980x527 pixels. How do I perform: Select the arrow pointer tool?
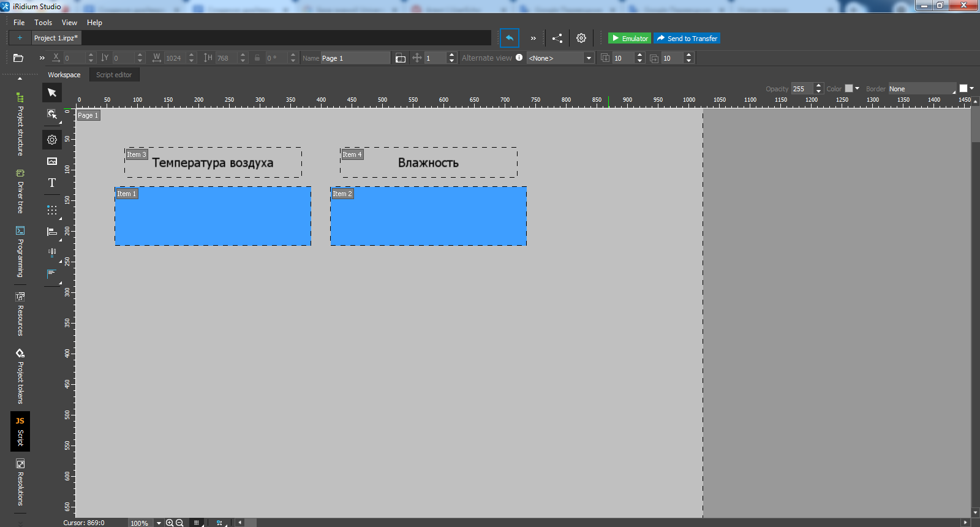tap(52, 93)
